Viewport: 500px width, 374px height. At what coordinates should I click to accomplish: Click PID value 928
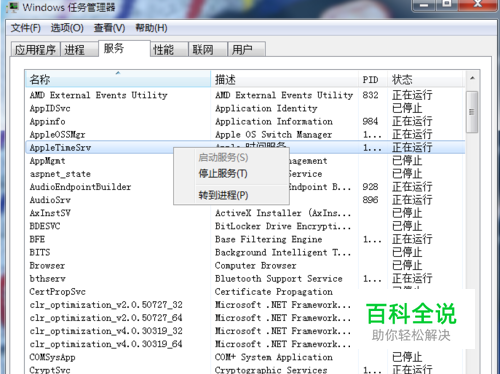(x=370, y=187)
